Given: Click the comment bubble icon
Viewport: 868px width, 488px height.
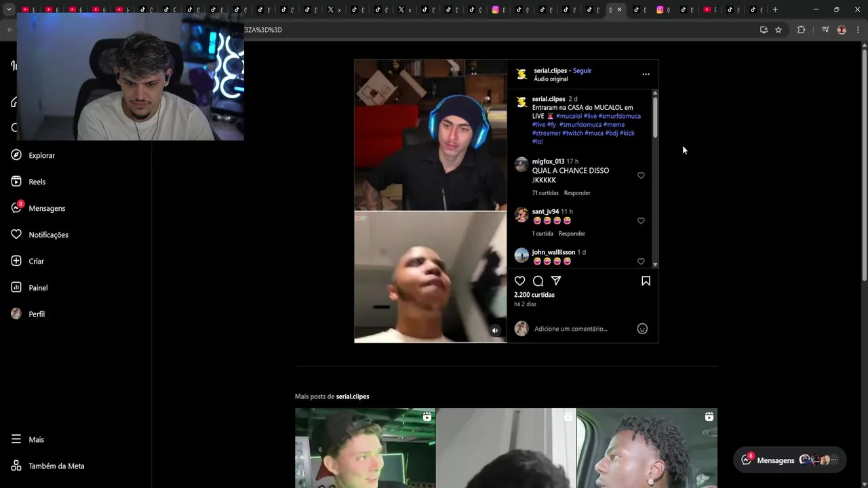Looking at the screenshot, I should [x=538, y=281].
